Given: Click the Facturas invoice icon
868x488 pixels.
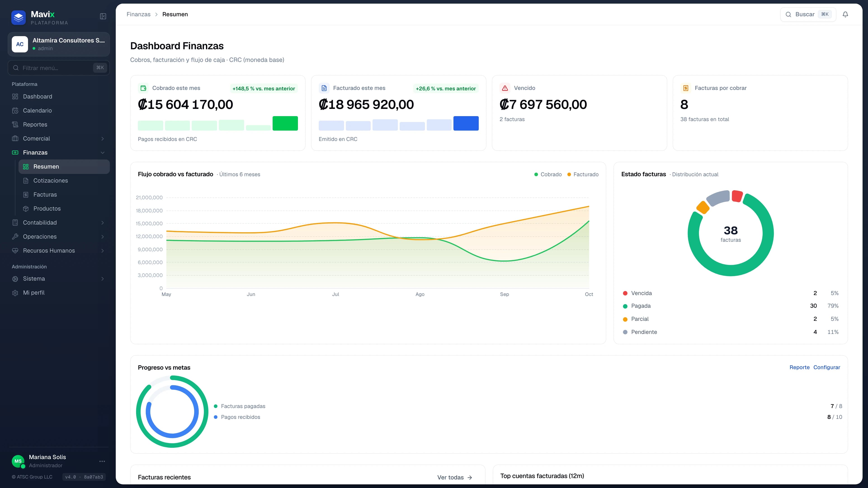Looking at the screenshot, I should 26,195.
